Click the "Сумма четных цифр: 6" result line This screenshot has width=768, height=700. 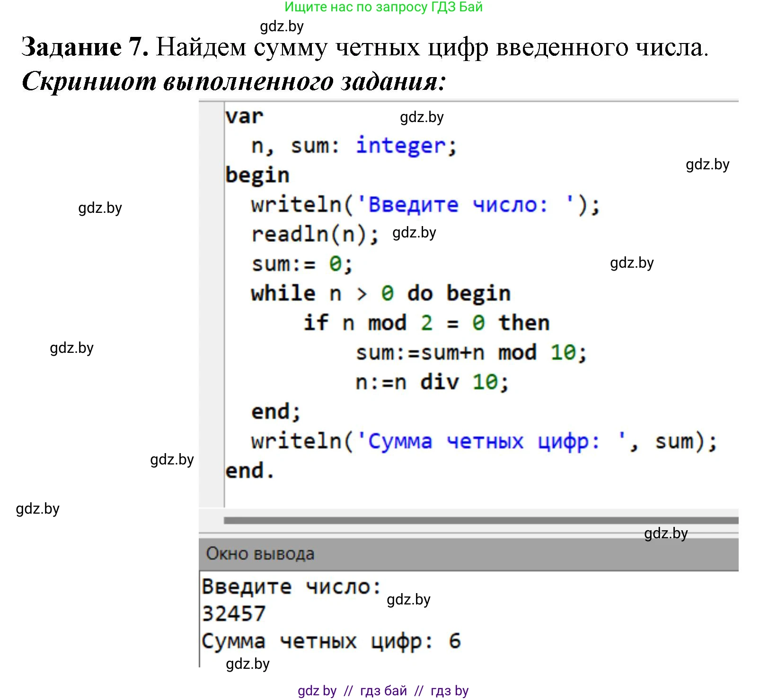click(x=331, y=641)
